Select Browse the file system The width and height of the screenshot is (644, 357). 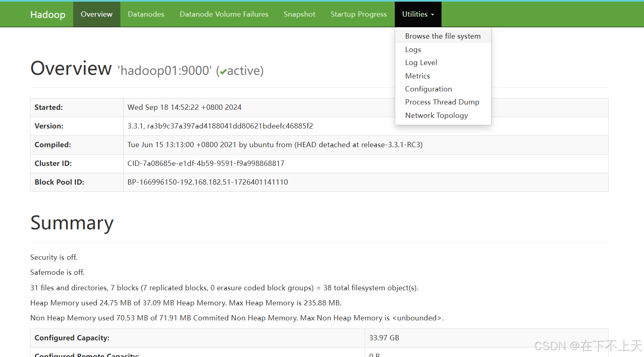443,36
